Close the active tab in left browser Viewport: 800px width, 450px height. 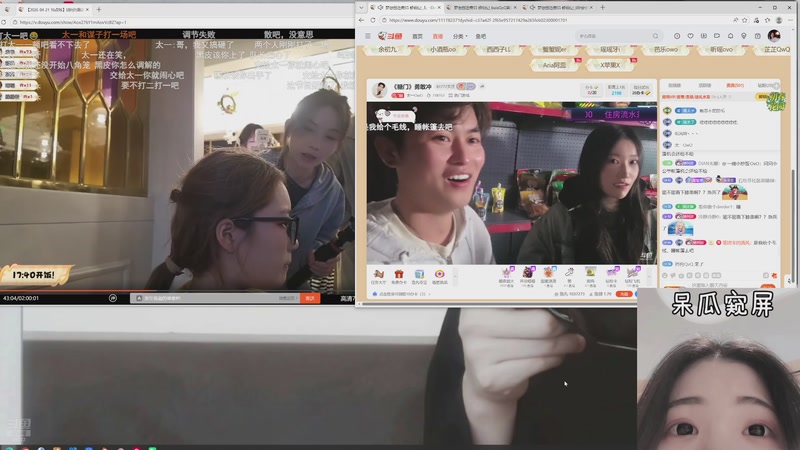pos(87,9)
